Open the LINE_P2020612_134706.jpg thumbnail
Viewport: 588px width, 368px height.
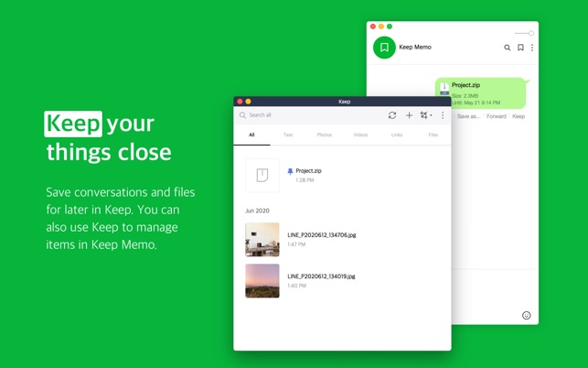pos(262,240)
